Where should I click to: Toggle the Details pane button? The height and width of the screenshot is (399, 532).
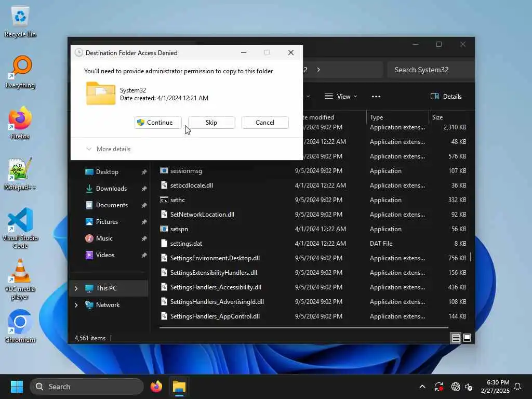pos(446,97)
